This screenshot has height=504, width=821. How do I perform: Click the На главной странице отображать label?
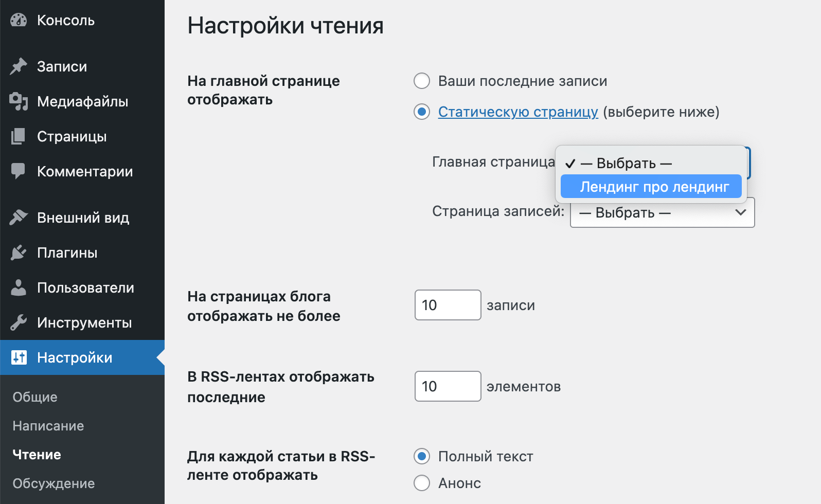point(263,90)
